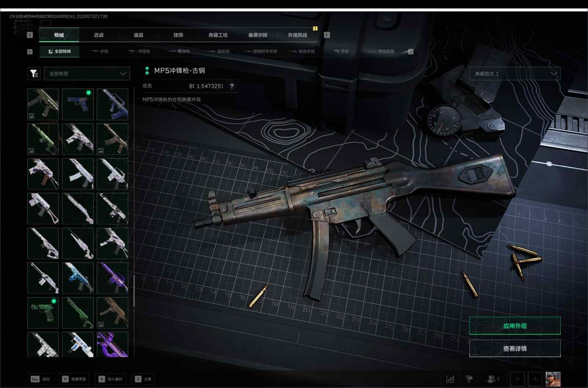This screenshot has height=388, width=588.
Task: Click the skin list scrollbar
Action: 134,290
